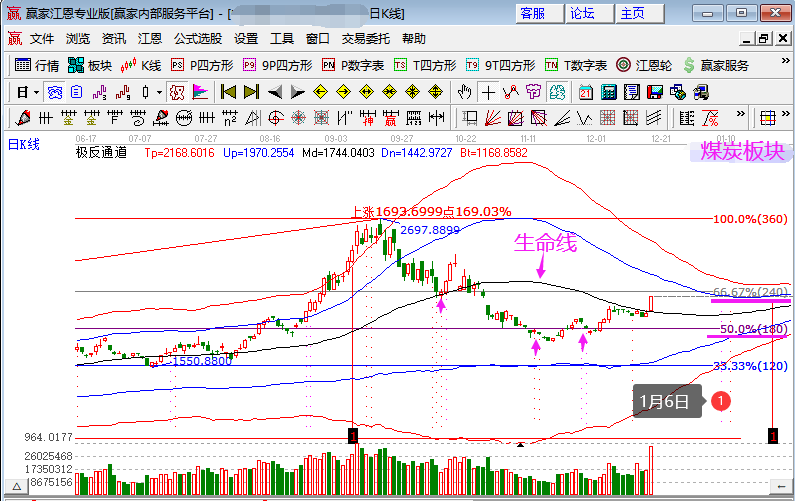This screenshot has height=501, width=795.
Task: Open the 窗口 menu
Action: click(318, 39)
